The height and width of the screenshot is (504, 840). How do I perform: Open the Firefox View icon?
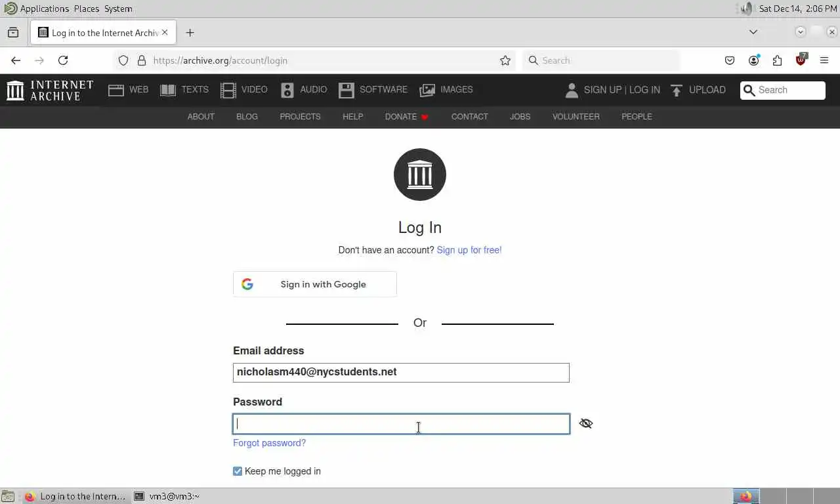point(13,32)
